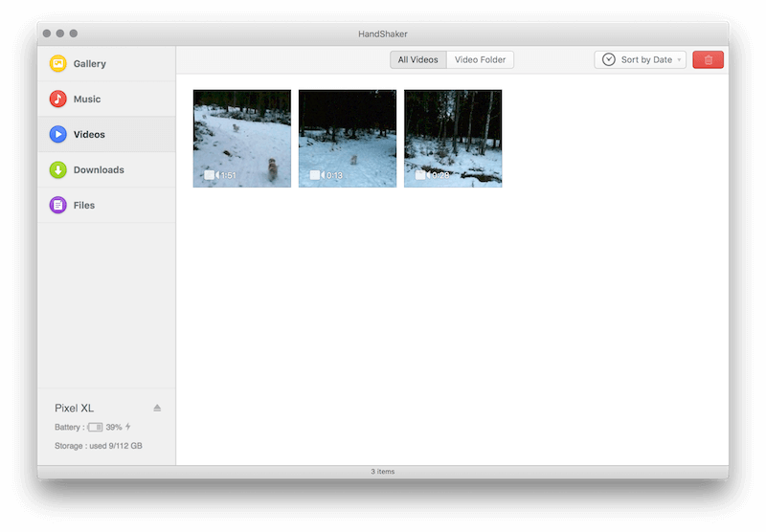Viewport: 766px width, 532px height.
Task: Tick the checkbox on the 0:13 video
Action: [314, 175]
